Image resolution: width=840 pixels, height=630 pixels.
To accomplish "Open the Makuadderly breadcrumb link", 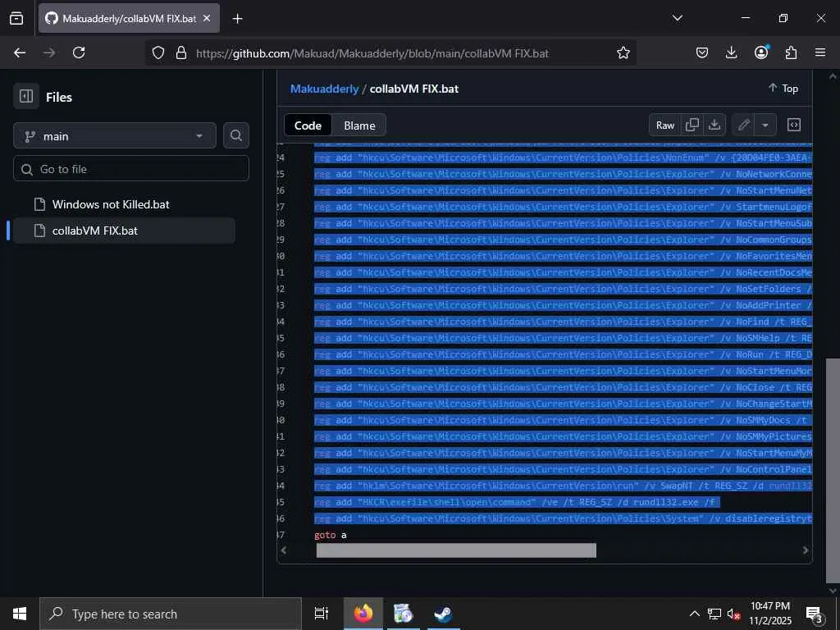I will tap(324, 89).
